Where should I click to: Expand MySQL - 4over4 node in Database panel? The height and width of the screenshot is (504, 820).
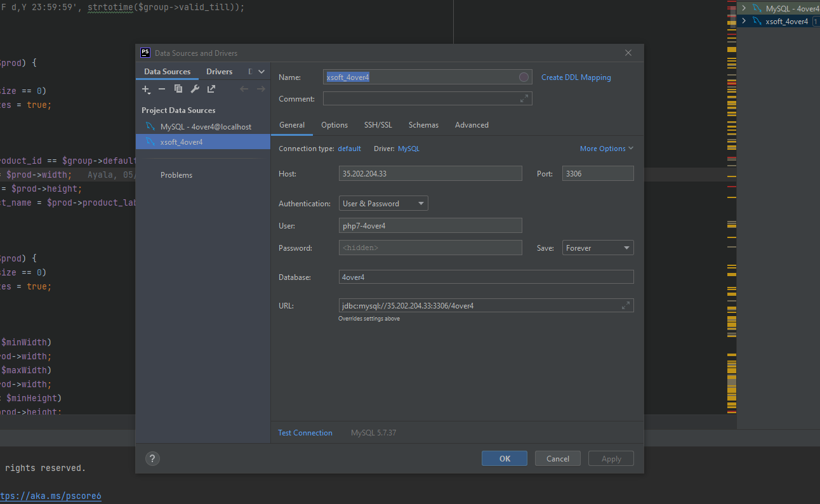click(744, 8)
